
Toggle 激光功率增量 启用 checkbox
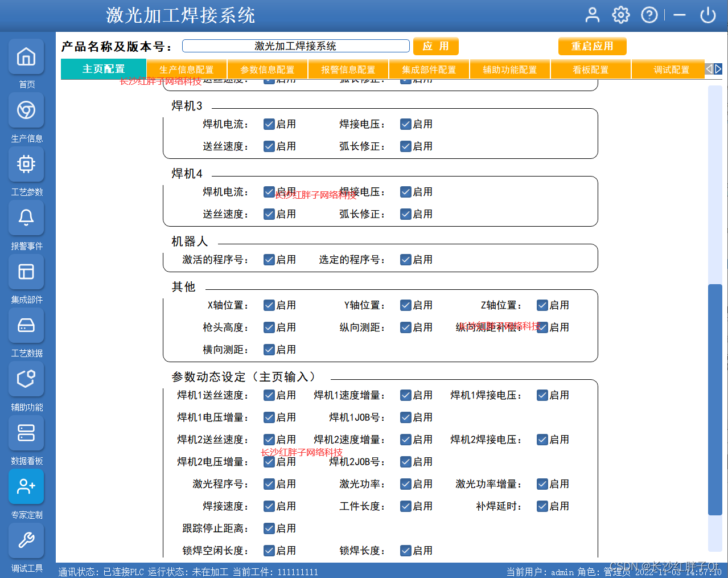coord(542,484)
